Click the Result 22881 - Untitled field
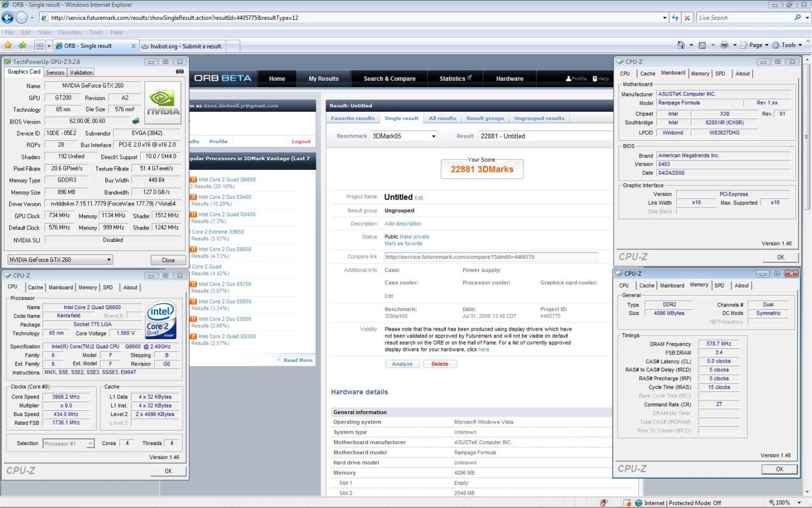The width and height of the screenshot is (812, 508). 546,136
